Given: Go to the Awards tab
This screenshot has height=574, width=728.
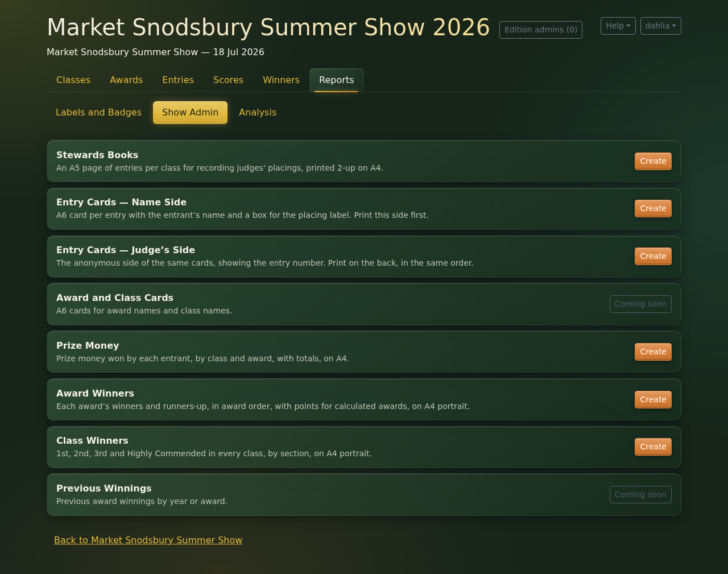Looking at the screenshot, I should pos(126,80).
